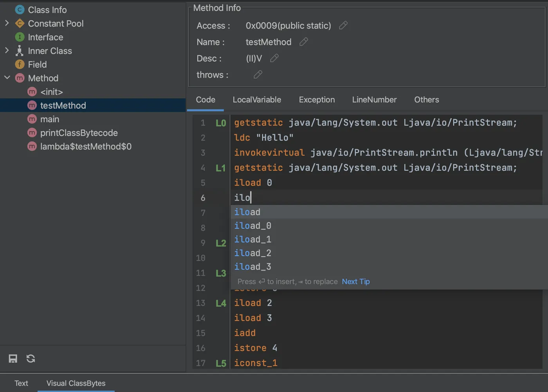This screenshot has height=392, width=548.
Task: Click the L5 label in gutter
Action: click(x=221, y=363)
